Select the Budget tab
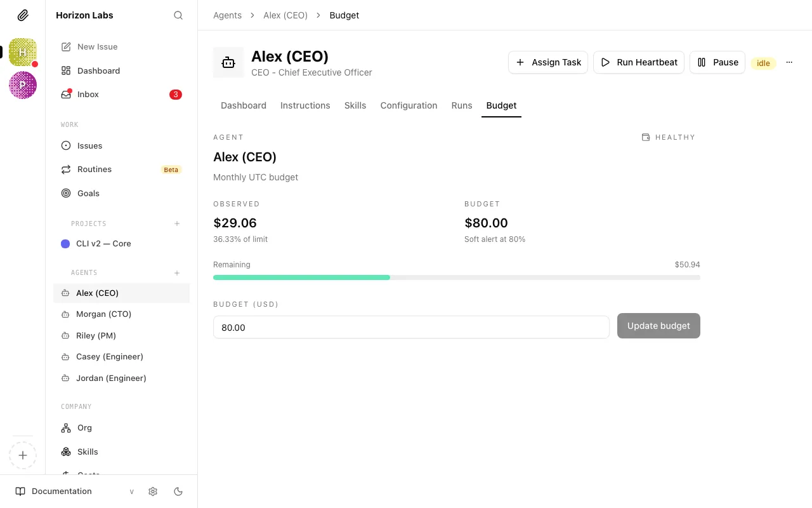This screenshot has width=812, height=508. pos(501,105)
